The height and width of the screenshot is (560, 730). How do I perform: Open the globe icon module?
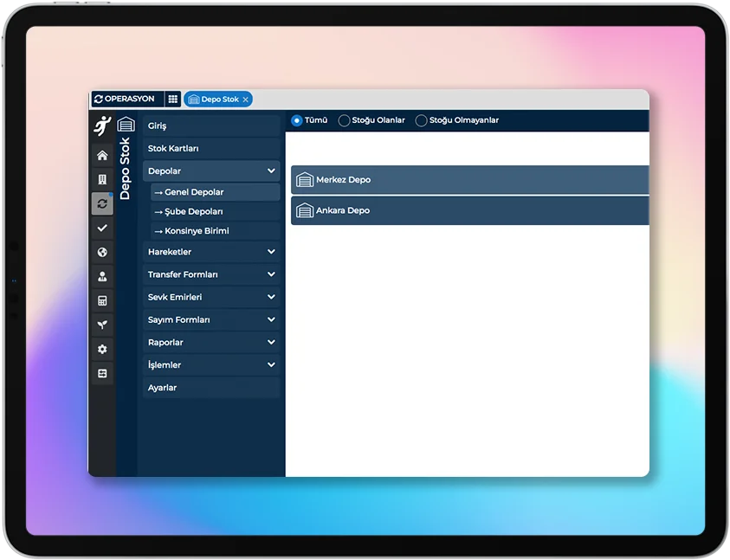(x=102, y=253)
